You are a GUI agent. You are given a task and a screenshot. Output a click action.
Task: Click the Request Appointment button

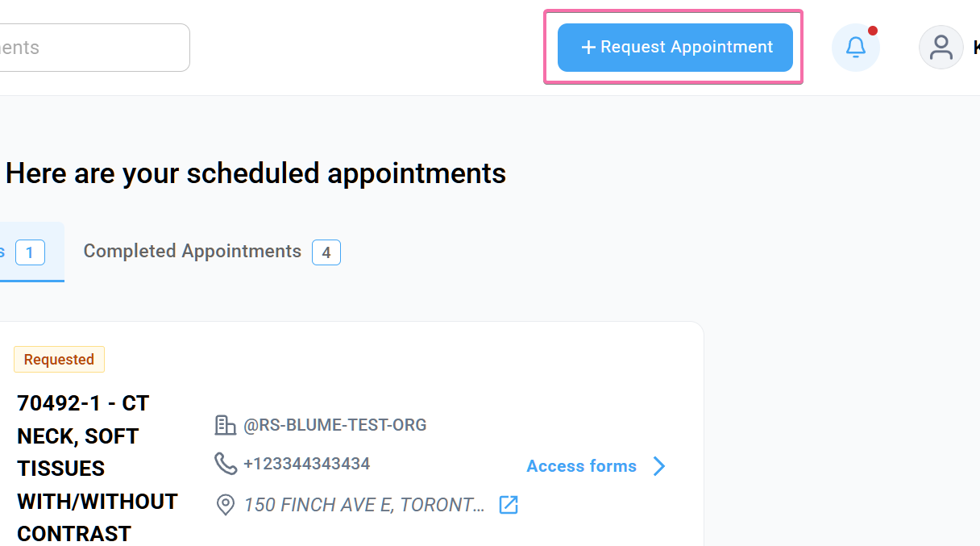tap(675, 47)
